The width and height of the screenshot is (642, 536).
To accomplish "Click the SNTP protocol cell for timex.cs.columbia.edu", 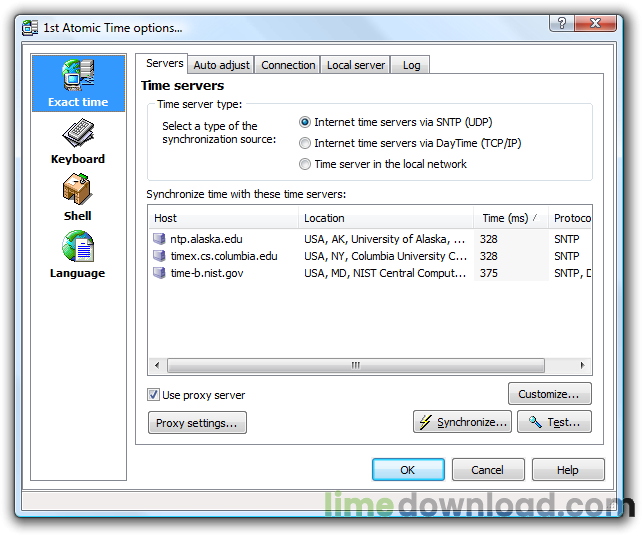I will pyautogui.click(x=567, y=256).
